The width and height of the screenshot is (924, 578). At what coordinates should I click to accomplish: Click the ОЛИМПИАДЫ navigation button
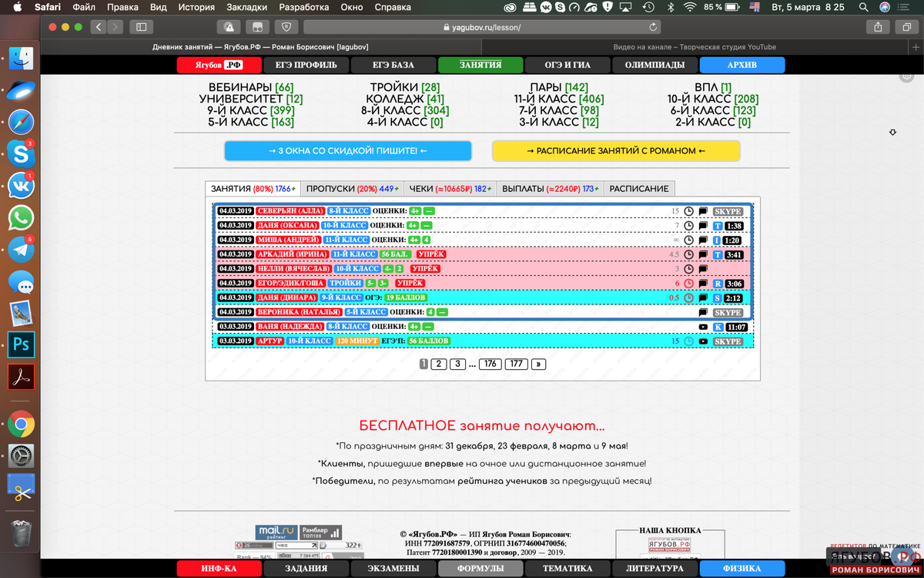point(654,65)
